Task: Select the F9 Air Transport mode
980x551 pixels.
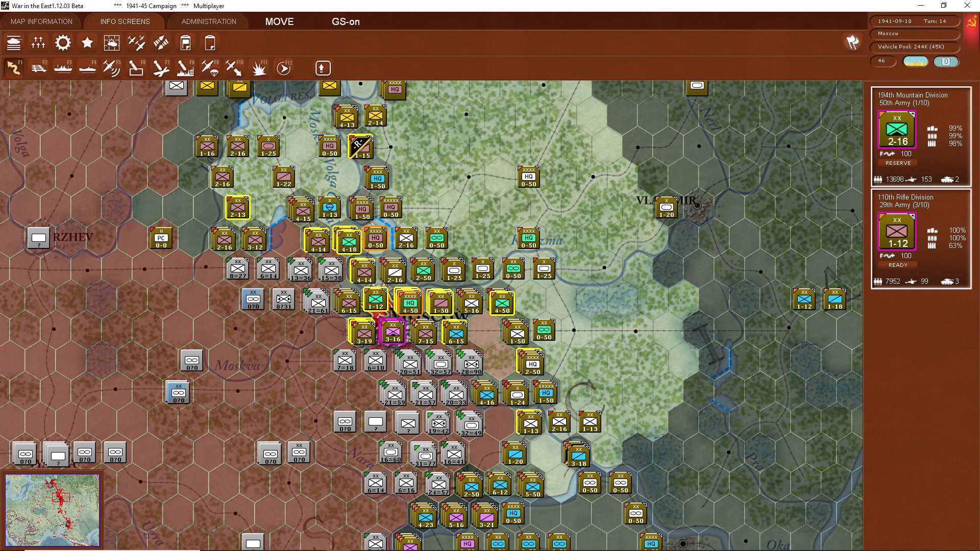Action: [210, 68]
